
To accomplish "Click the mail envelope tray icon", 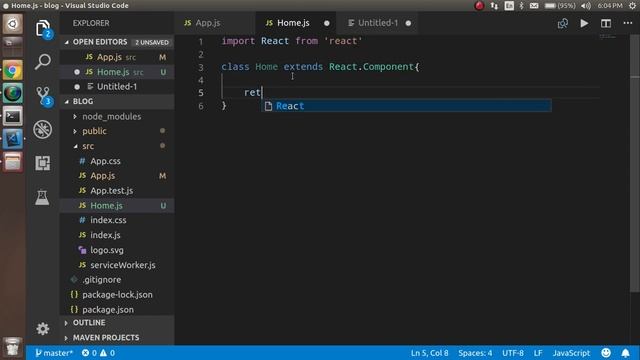I will point(534,5).
